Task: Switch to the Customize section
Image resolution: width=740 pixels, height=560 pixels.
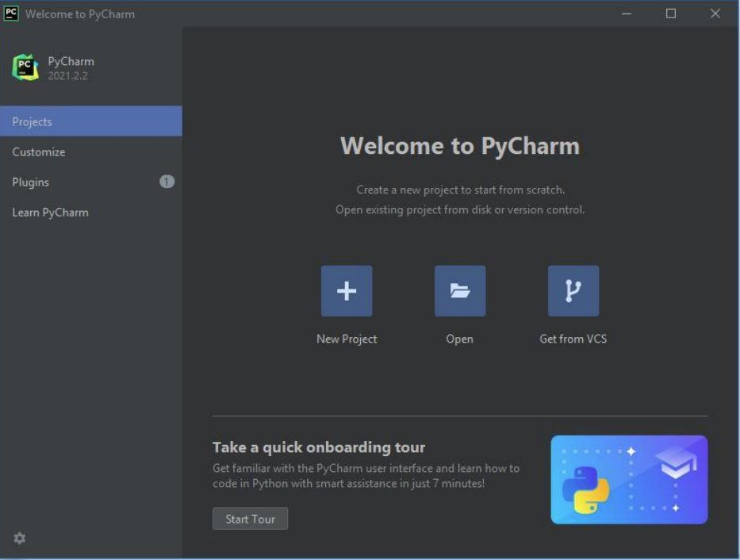Action: [37, 152]
